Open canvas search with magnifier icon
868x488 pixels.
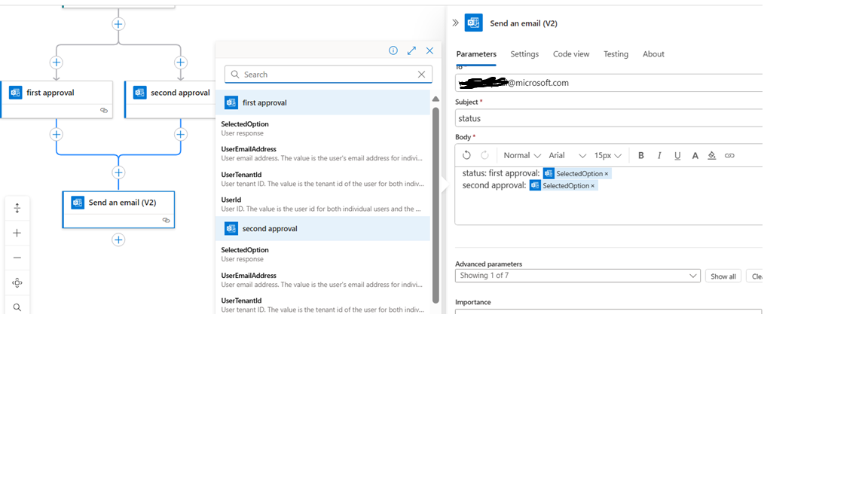pos(17,307)
